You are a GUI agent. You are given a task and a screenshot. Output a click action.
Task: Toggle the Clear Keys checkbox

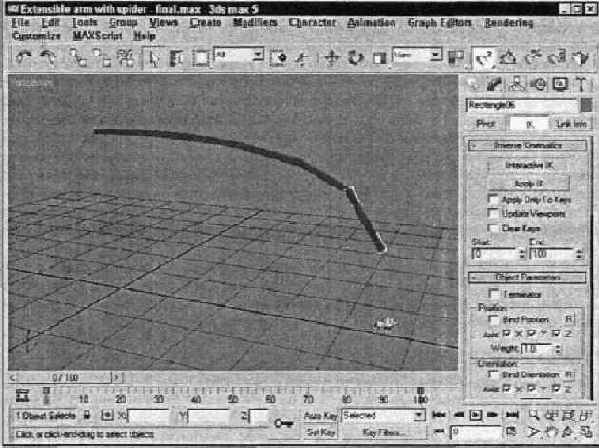[493, 228]
